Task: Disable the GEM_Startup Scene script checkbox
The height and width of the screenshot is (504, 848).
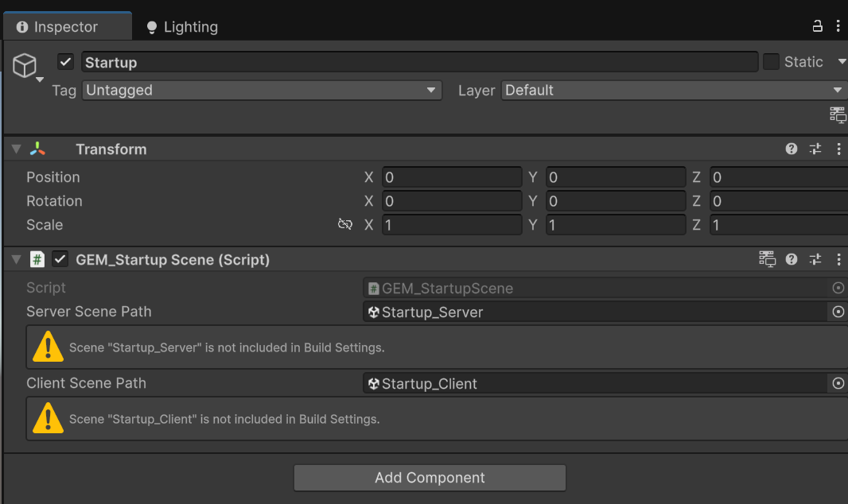Action: (60, 259)
